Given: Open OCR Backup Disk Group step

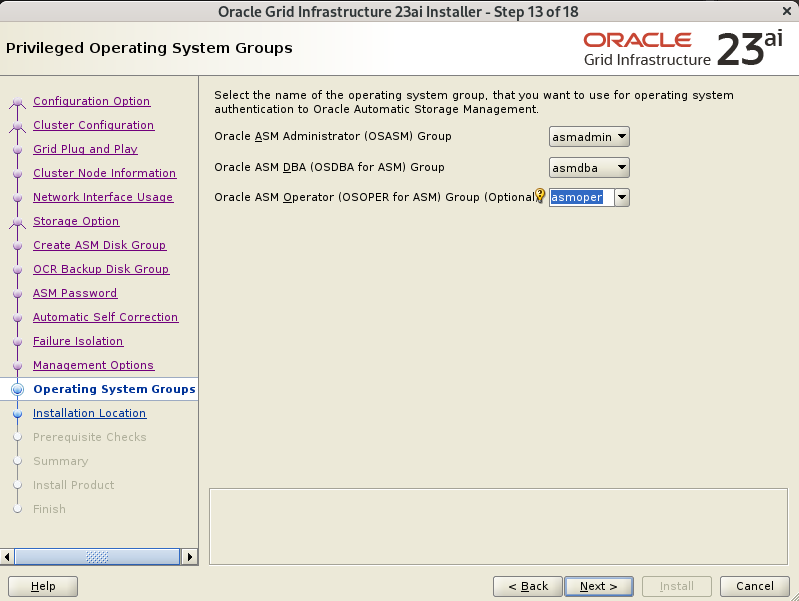Looking at the screenshot, I should (x=101, y=269).
